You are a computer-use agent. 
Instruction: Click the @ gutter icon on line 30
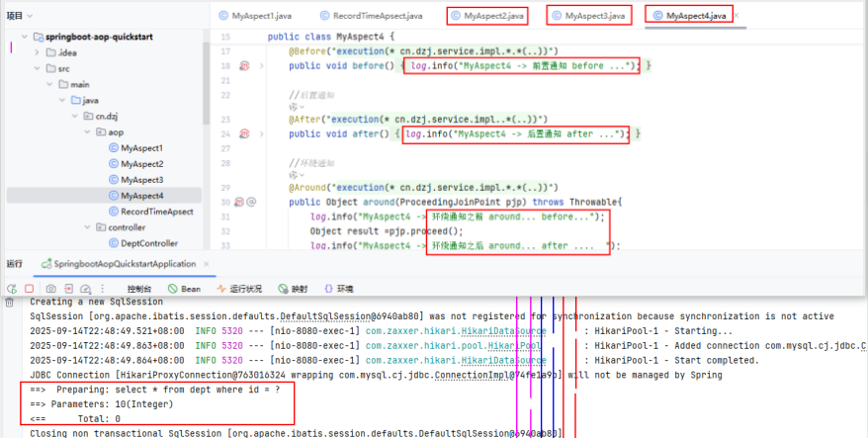point(252,202)
